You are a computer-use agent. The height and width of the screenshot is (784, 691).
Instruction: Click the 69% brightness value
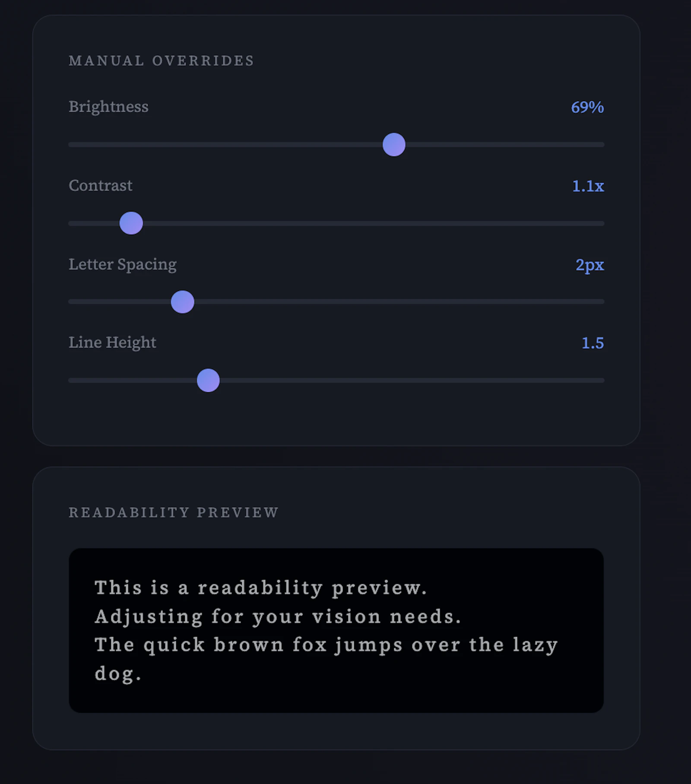point(587,107)
